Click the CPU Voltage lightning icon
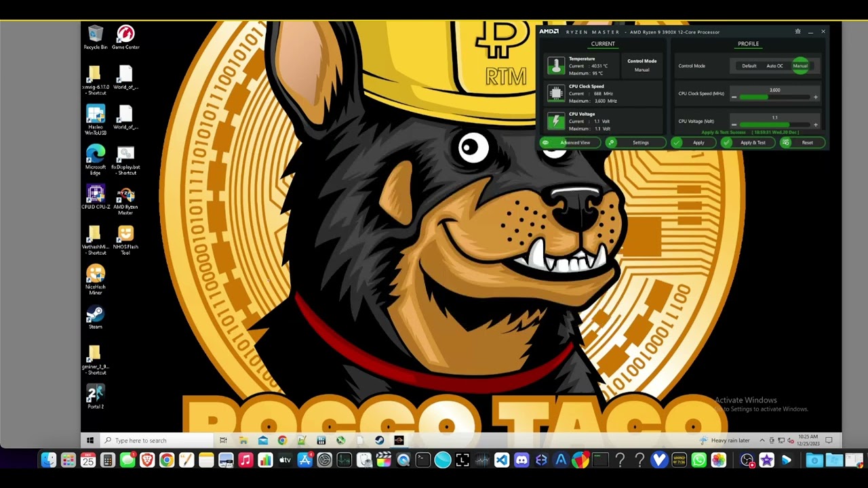Image resolution: width=868 pixels, height=488 pixels. (556, 121)
